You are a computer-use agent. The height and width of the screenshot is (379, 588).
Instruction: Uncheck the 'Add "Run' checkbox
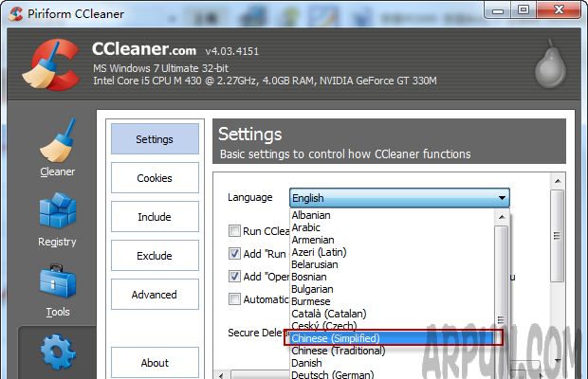(x=234, y=254)
